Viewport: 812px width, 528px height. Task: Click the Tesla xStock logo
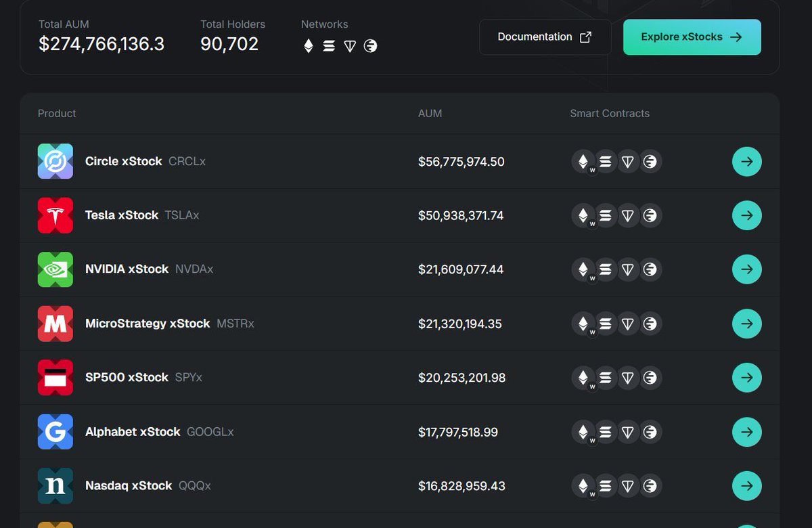tap(55, 215)
